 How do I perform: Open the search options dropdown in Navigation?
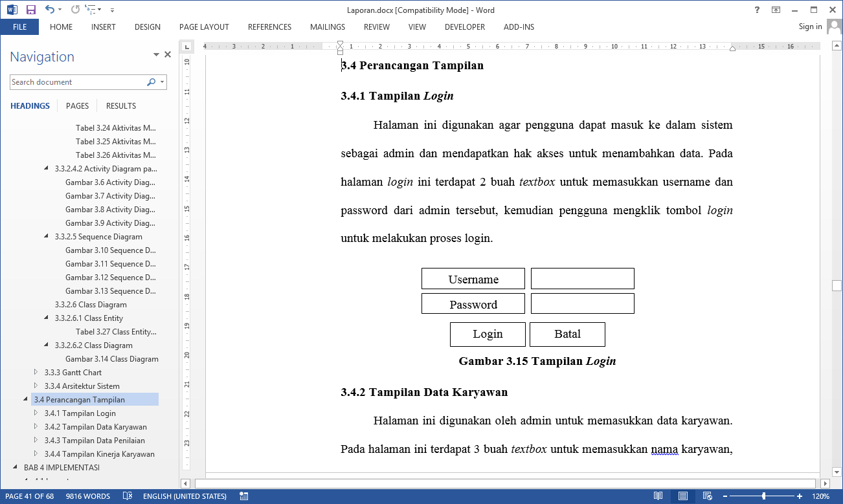click(162, 82)
